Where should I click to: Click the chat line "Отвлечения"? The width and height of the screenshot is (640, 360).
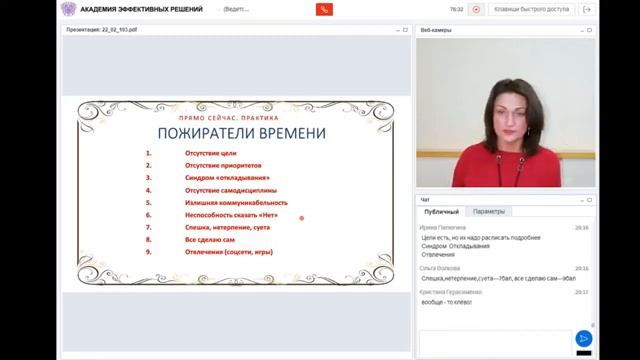(x=438, y=255)
